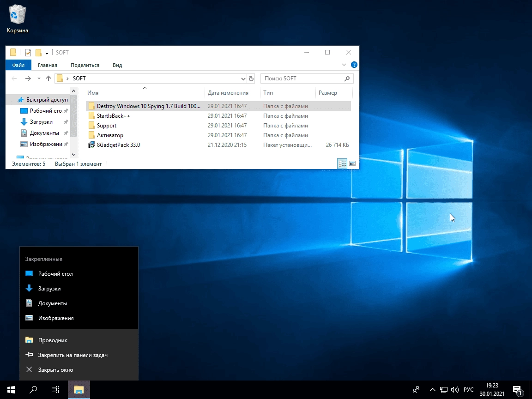Switch to the Поделиться ribbon tab
The width and height of the screenshot is (532, 399).
pyautogui.click(x=85, y=65)
